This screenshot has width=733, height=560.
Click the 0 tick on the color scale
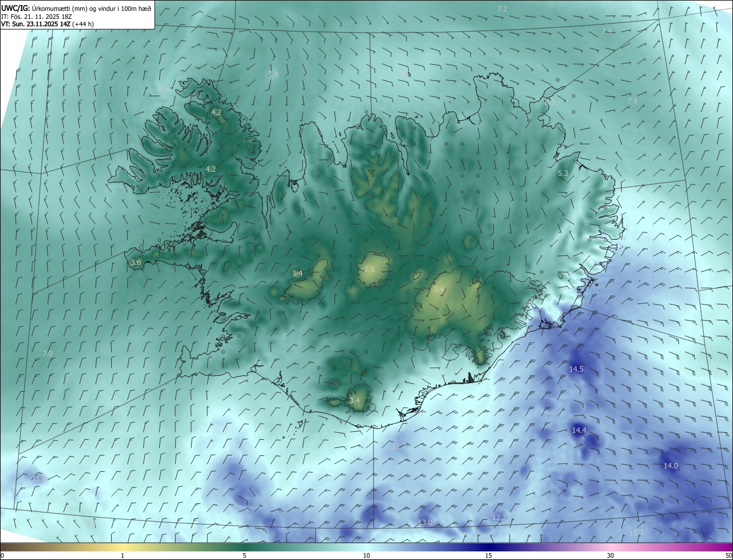pyautogui.click(x=2, y=555)
